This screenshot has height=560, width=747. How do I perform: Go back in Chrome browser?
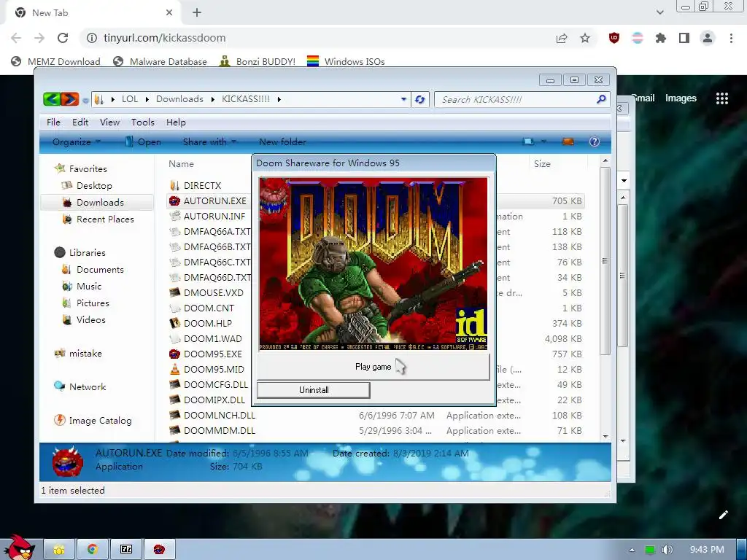point(16,38)
